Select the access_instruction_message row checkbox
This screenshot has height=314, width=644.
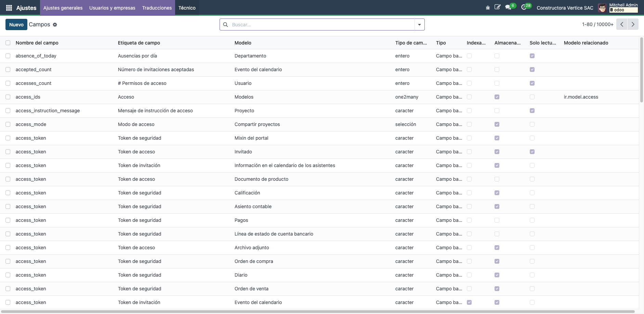pos(8,111)
